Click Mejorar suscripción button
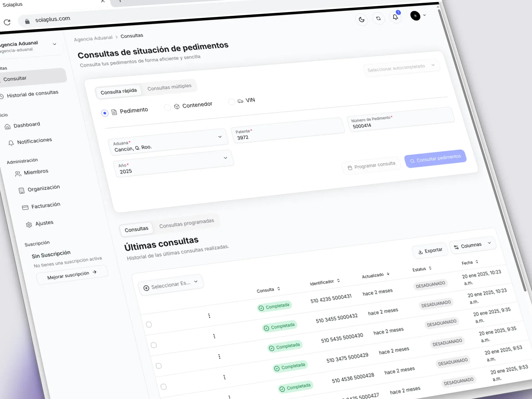The height and width of the screenshot is (399, 532). click(72, 275)
